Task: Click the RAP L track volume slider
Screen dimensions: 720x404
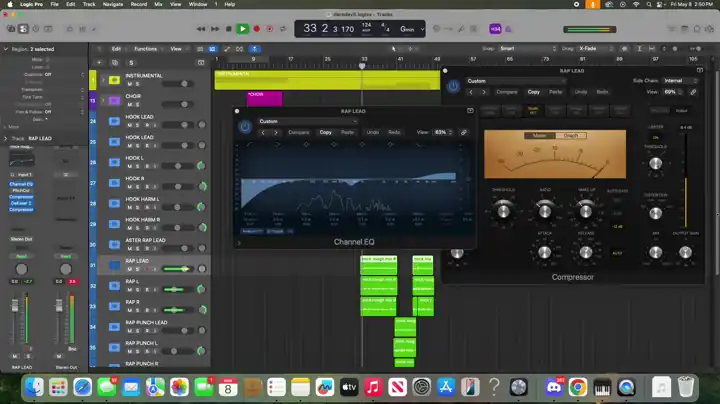Action: (178, 289)
